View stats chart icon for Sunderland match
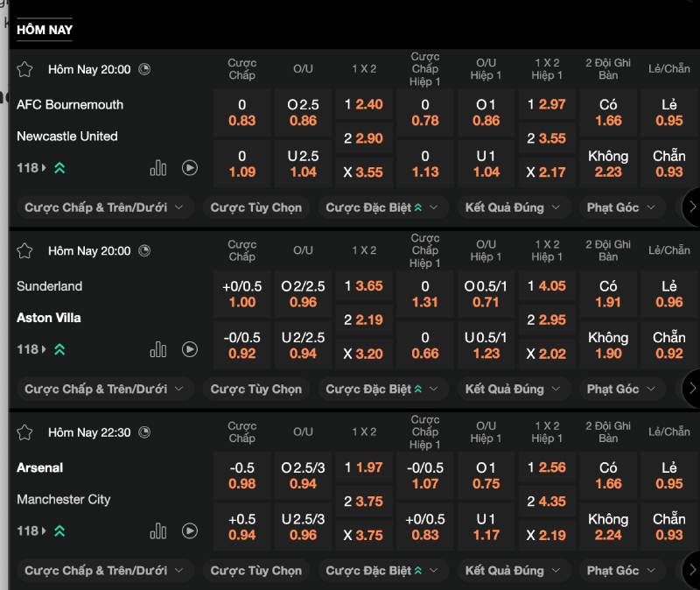 [158, 349]
